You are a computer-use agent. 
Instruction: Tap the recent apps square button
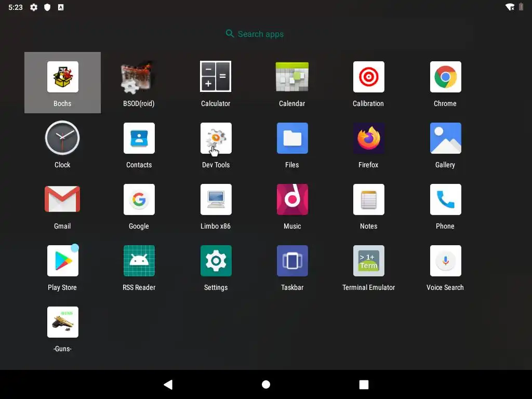pos(364,384)
